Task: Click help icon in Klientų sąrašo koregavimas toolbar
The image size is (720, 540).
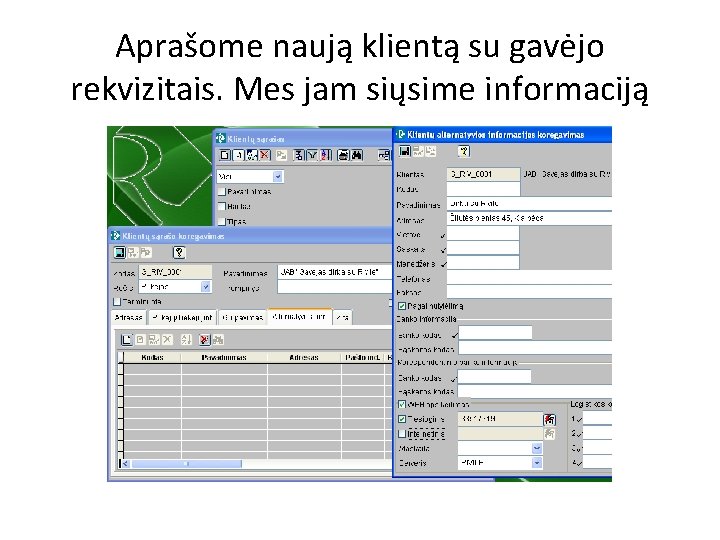Action: pos(179,252)
